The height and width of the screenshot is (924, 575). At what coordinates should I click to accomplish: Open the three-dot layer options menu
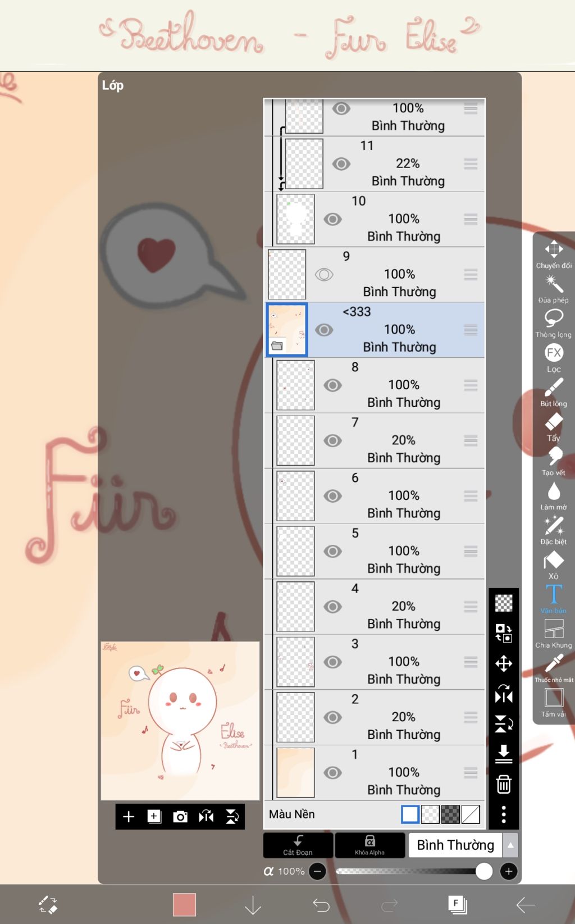(504, 814)
